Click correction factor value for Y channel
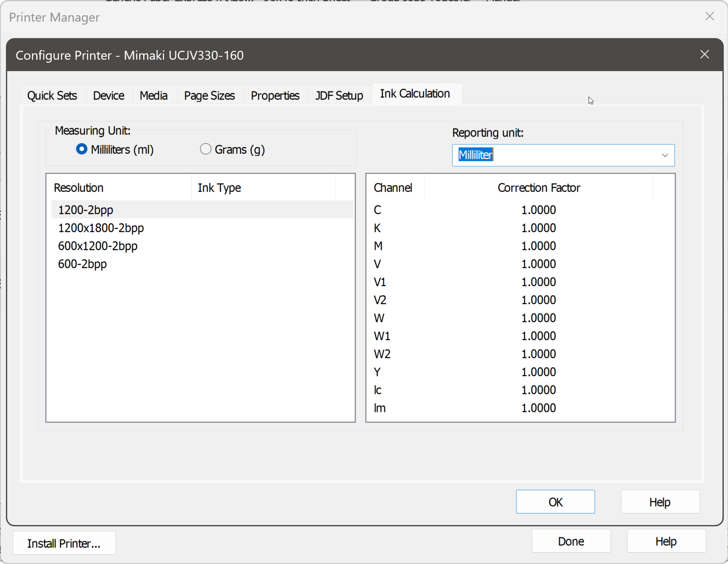This screenshot has width=728, height=564. pos(539,372)
